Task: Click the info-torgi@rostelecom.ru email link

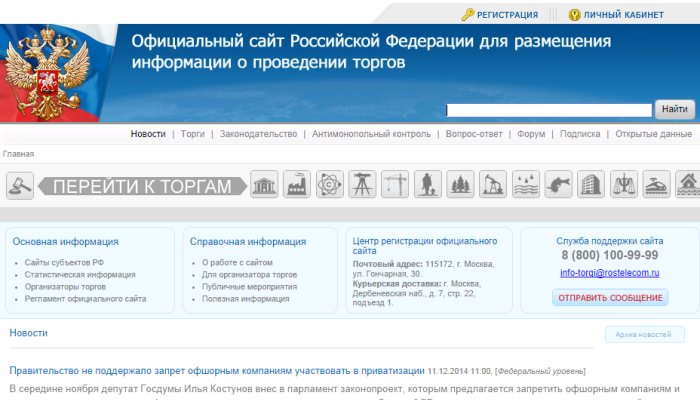Action: 609,272
